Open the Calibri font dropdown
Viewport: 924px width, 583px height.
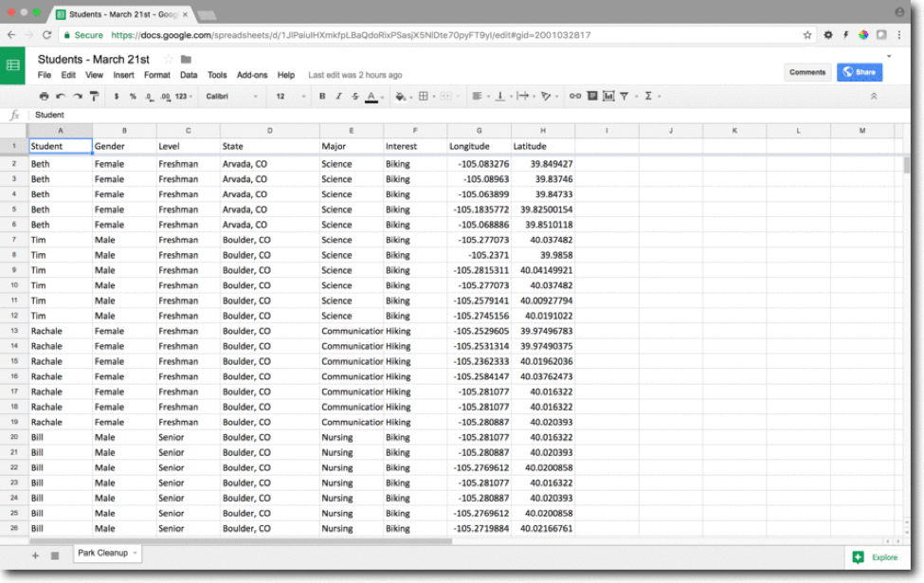[231, 96]
